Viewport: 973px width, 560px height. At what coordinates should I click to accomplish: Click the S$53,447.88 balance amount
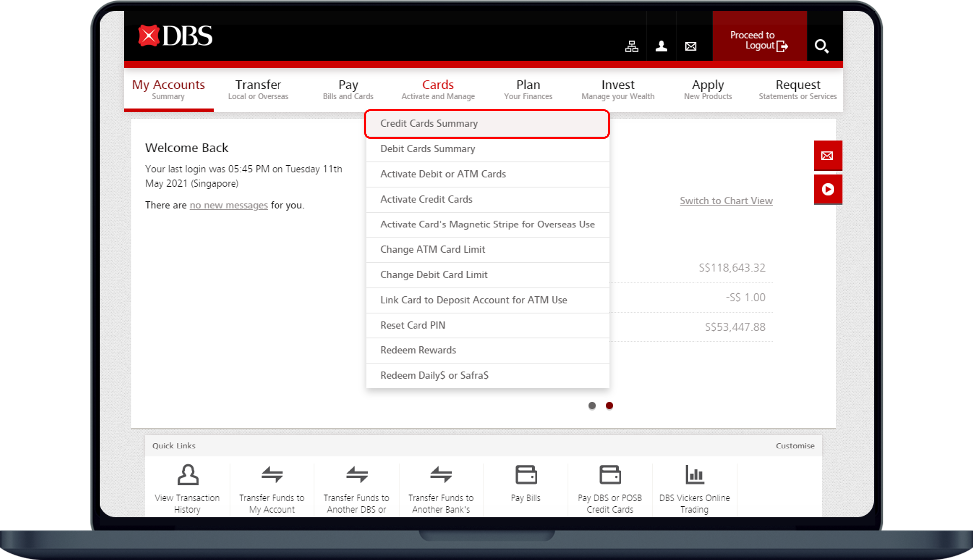(735, 327)
